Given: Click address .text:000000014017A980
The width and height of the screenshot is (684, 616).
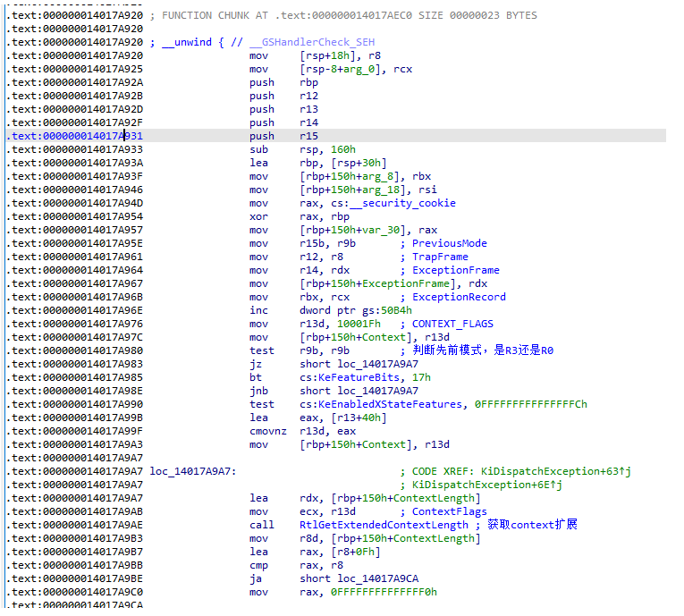Looking at the screenshot, I should (x=74, y=350).
